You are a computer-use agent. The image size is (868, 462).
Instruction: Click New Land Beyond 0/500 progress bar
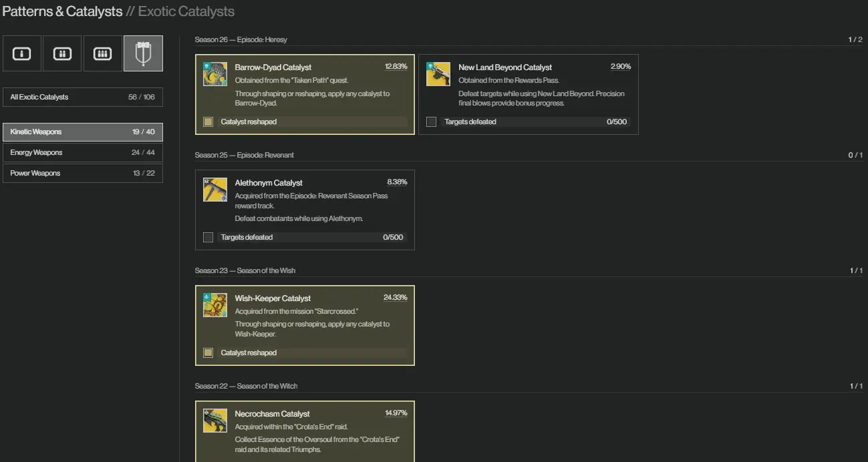535,122
